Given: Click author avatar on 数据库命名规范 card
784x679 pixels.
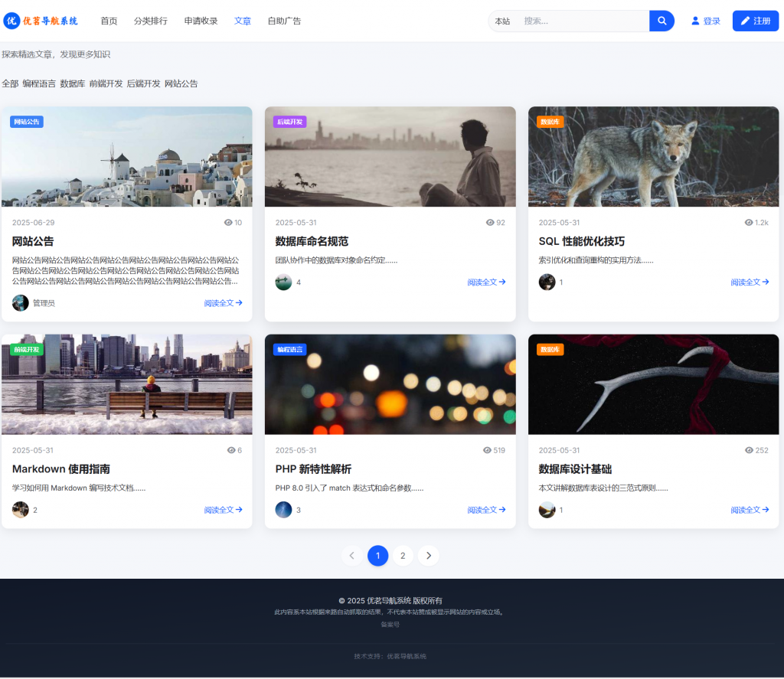Looking at the screenshot, I should [x=283, y=282].
